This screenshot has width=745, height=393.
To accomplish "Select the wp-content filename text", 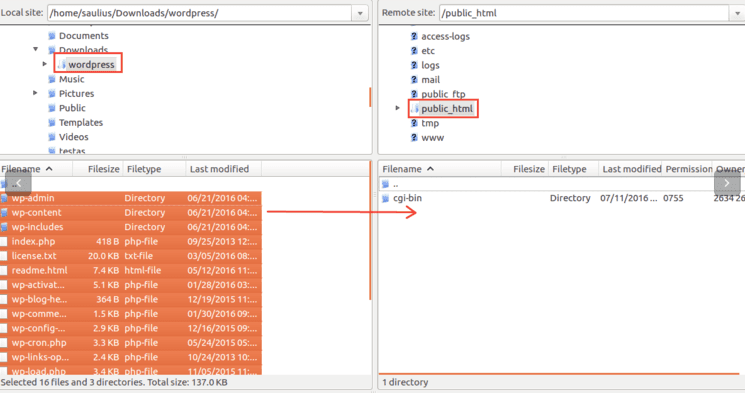I will tap(37, 212).
